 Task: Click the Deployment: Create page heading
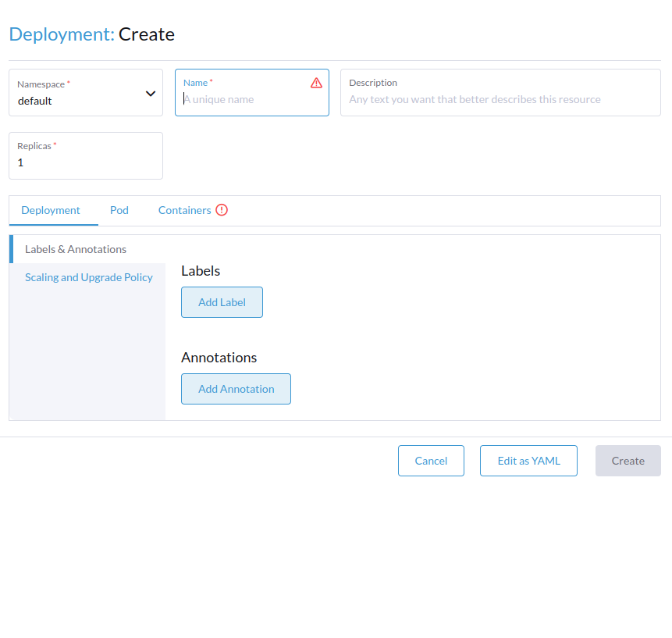(91, 34)
